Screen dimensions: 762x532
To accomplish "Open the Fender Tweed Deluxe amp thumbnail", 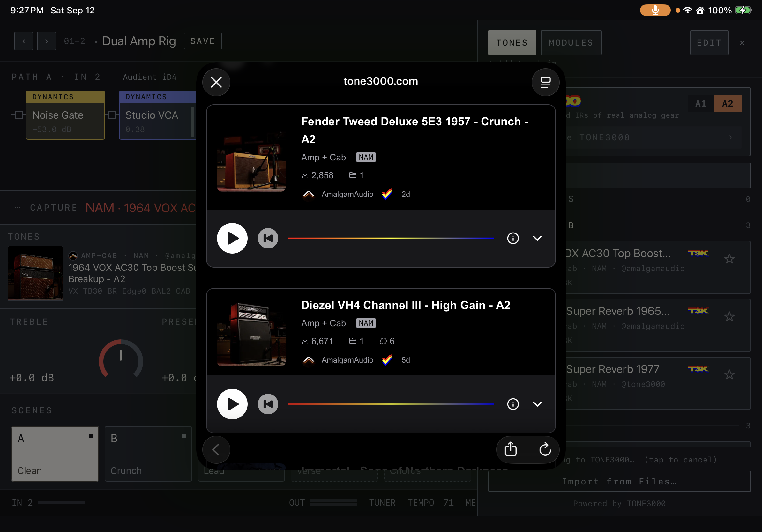I will 251,157.
